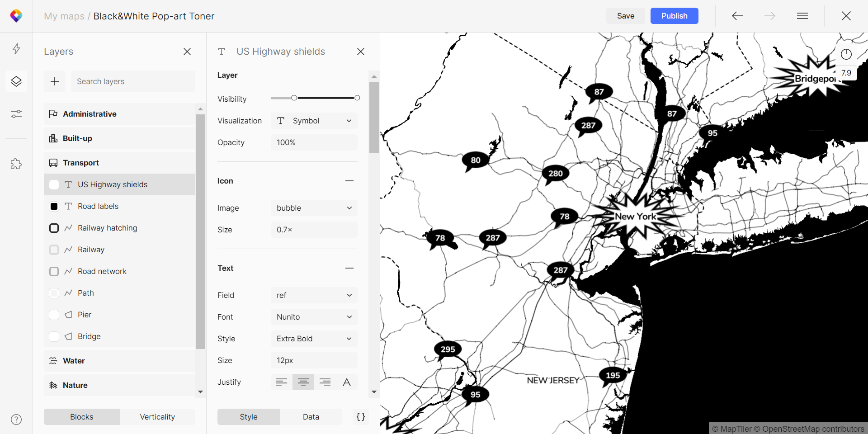
Task: Collapse the Icon section
Action: tap(349, 181)
